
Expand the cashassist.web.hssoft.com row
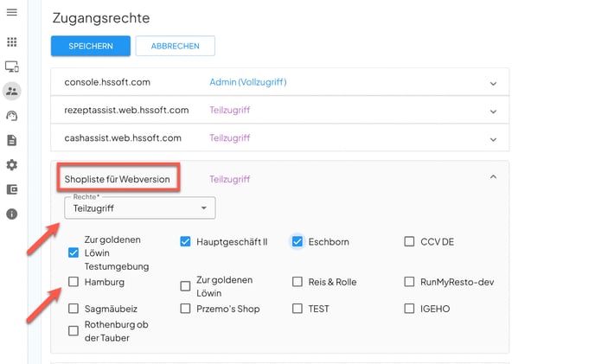click(493, 138)
